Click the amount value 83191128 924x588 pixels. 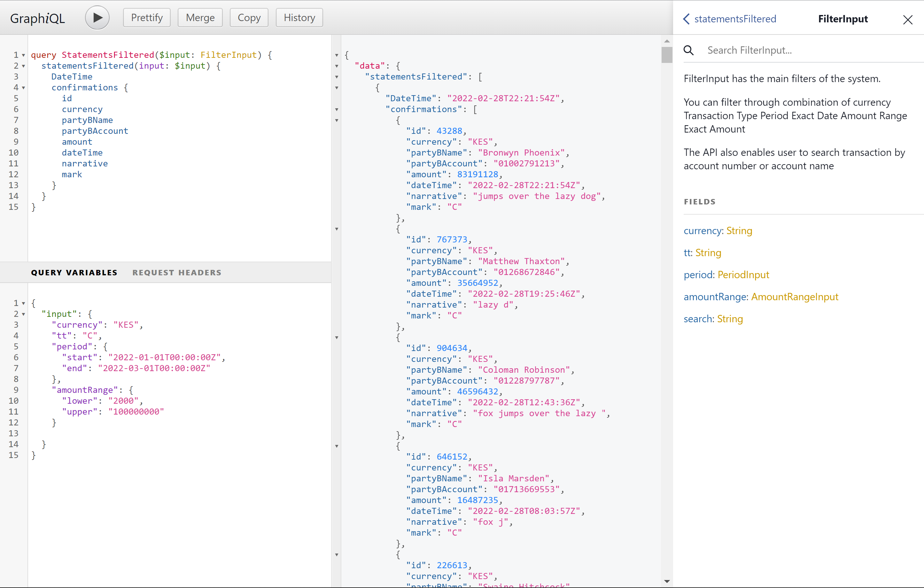point(478,174)
